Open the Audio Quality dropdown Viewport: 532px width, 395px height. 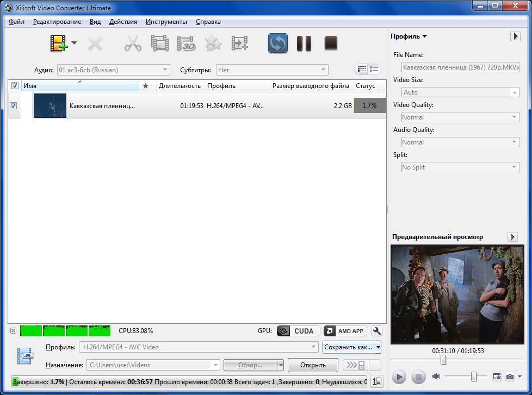460,142
